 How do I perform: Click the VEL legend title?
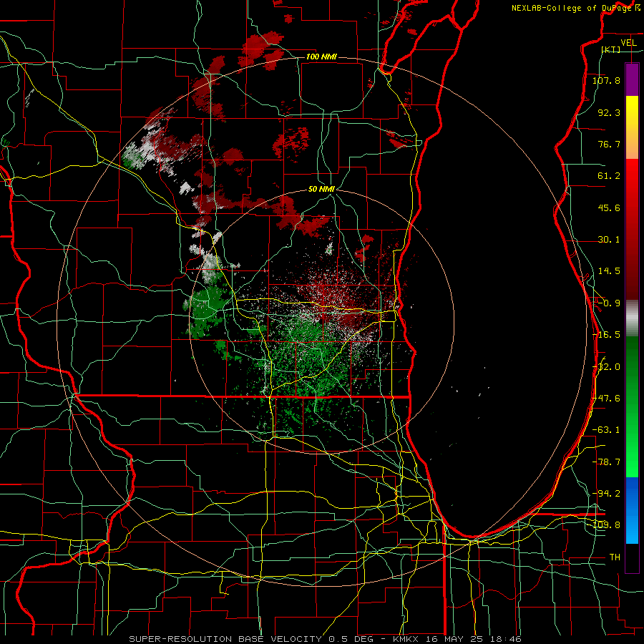point(628,43)
